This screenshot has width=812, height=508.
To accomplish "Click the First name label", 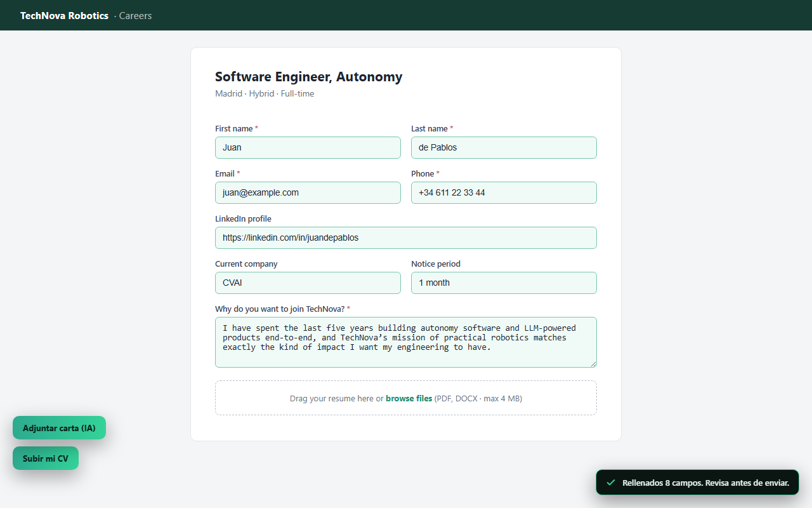I will click(236, 128).
